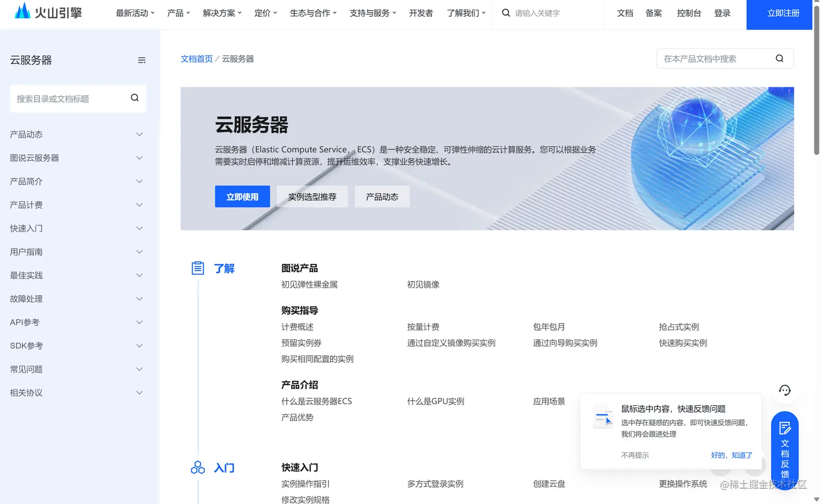Click the 入门 section cubes icon
Image resolution: width=821 pixels, height=504 pixels.
click(x=198, y=468)
